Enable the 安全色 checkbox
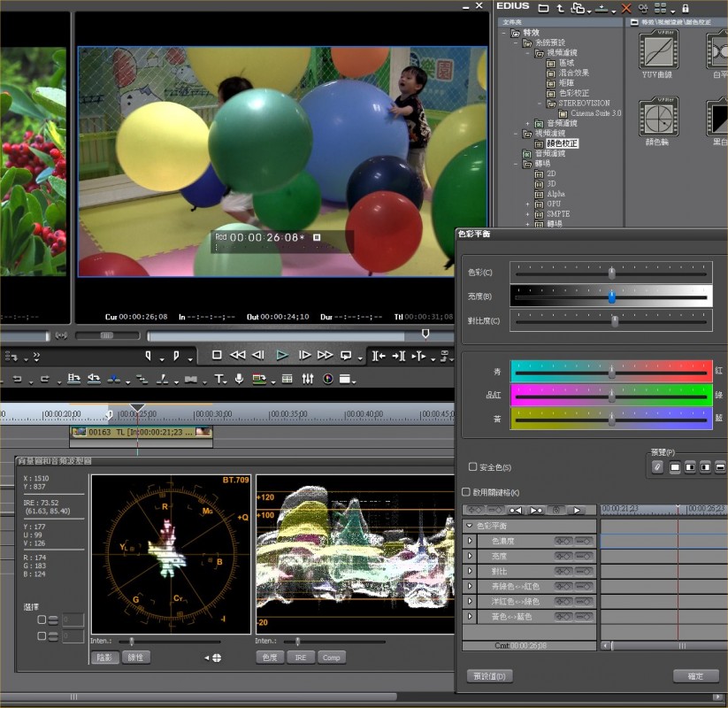 [472, 467]
